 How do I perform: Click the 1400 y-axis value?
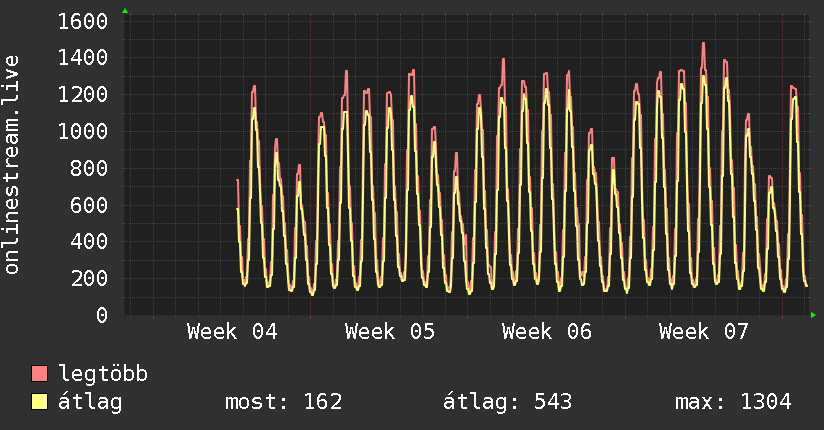click(83, 58)
